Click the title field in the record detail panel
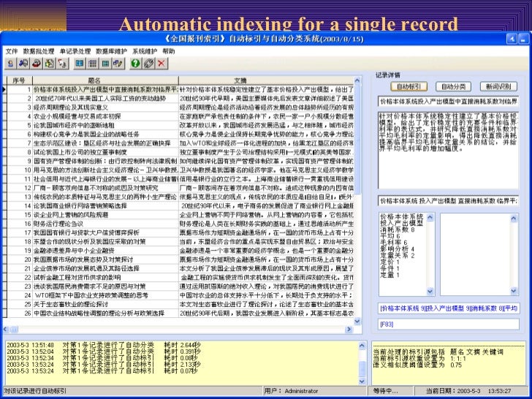This screenshot has height=399, width=532. tap(449, 102)
